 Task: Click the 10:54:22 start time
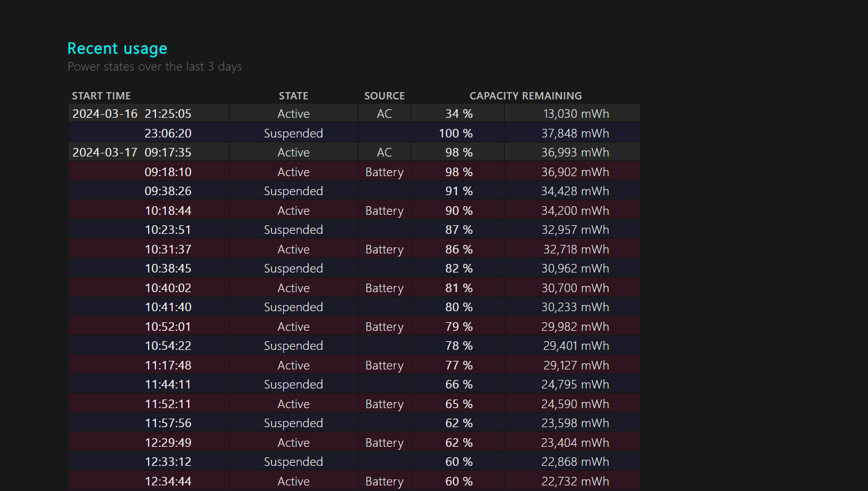coord(168,346)
